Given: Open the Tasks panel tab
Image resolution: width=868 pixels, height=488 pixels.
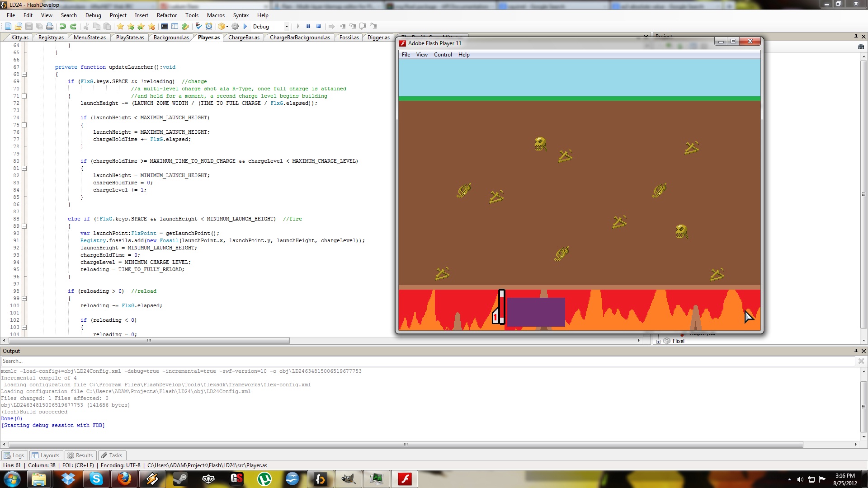Looking at the screenshot, I should pos(112,455).
